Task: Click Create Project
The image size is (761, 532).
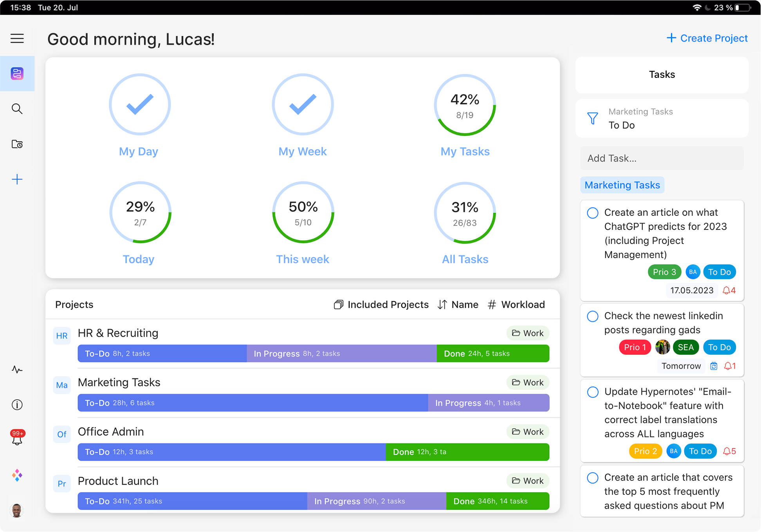Action: [x=707, y=38]
